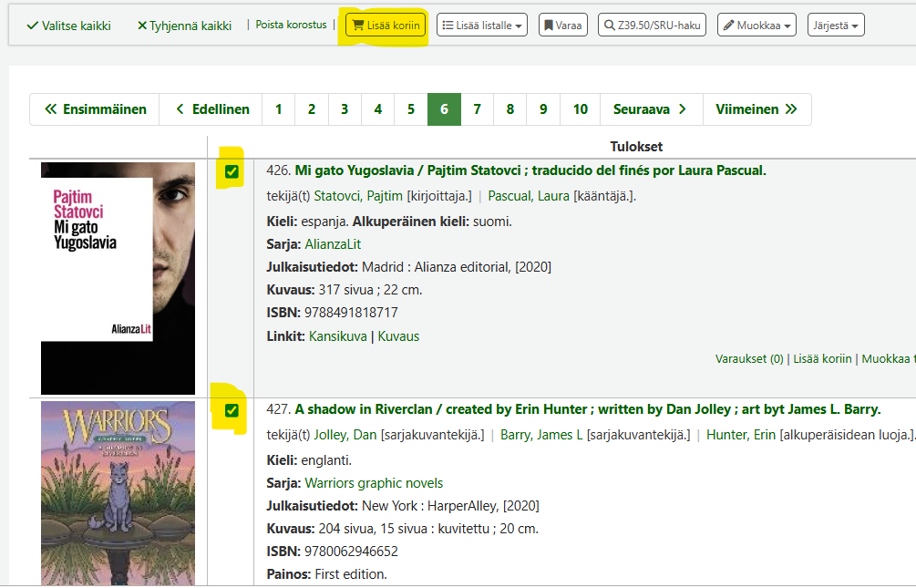The width and height of the screenshot is (916, 588).
Task: Click the Mi gato Yugoslavia cover image
Action: (118, 278)
